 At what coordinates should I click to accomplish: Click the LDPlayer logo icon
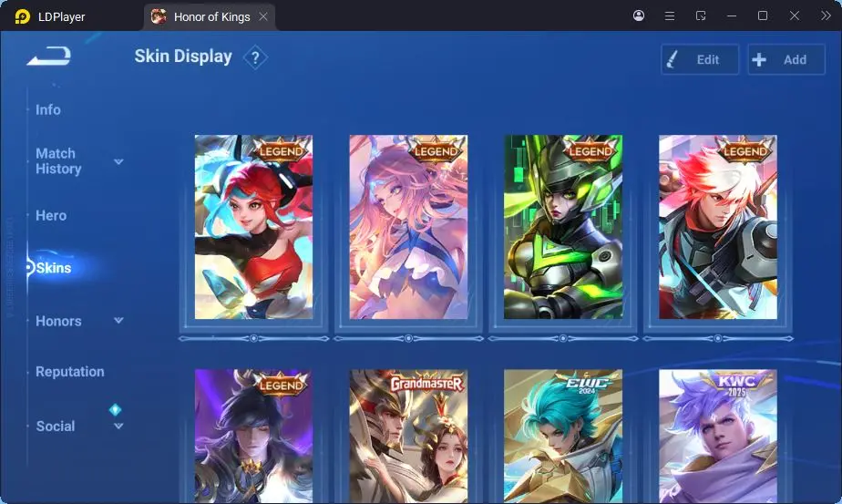22,16
